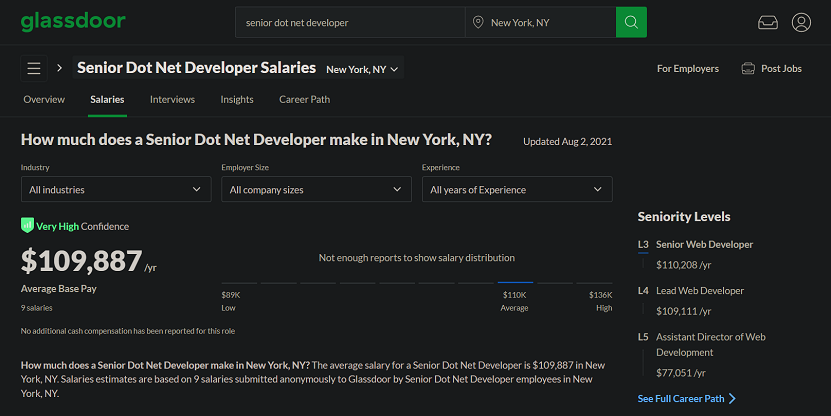Open Lead Web Developer seniority level
The height and width of the screenshot is (416, 831).
tap(700, 290)
